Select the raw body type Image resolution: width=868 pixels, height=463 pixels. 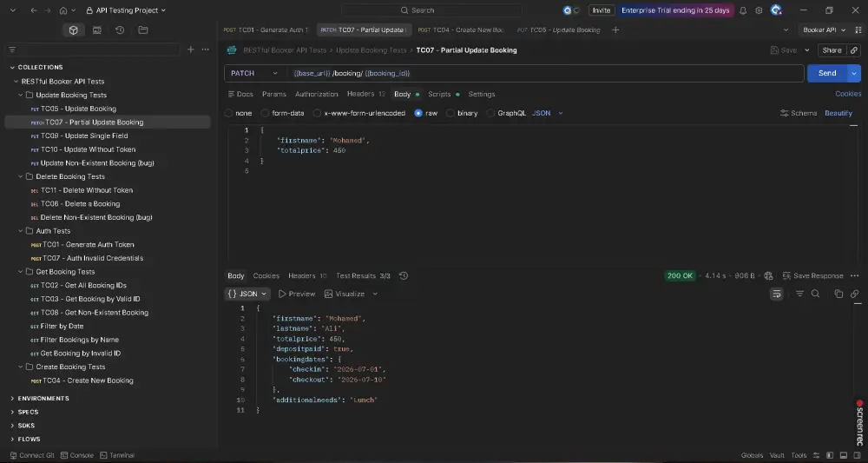tap(425, 113)
